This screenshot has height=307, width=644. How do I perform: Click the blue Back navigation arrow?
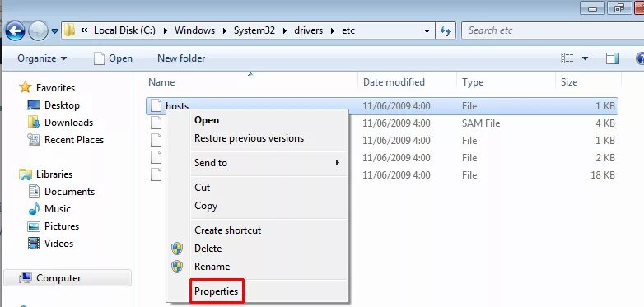coord(15,30)
